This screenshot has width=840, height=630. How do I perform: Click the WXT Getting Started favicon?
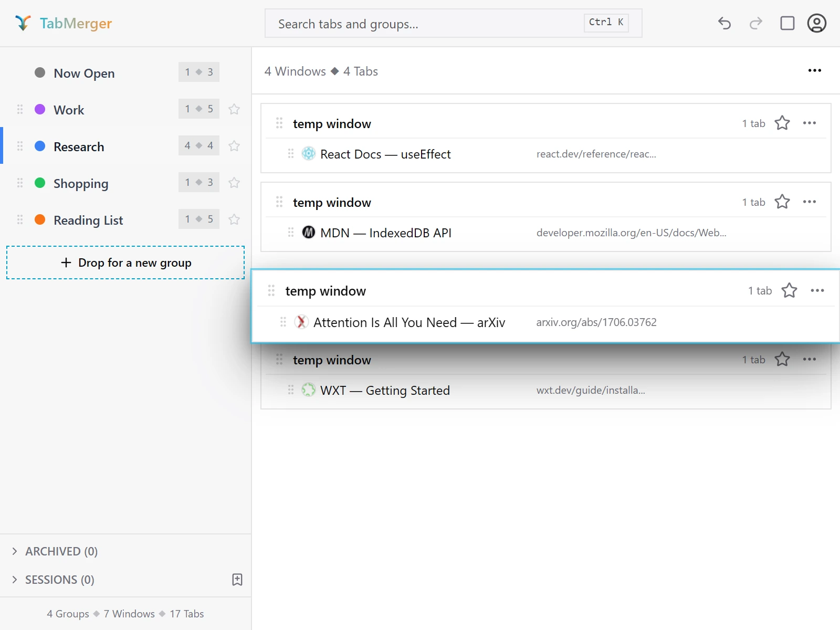tap(309, 390)
